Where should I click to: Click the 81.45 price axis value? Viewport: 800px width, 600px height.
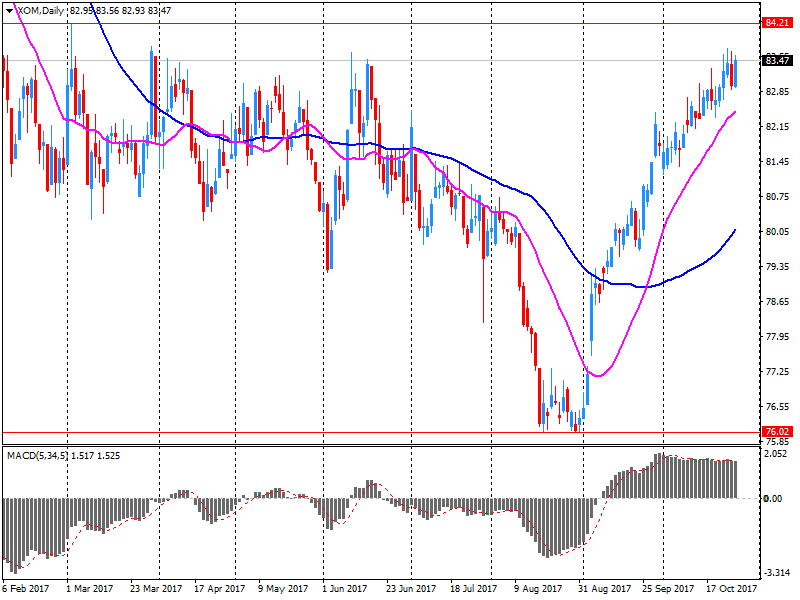point(778,162)
